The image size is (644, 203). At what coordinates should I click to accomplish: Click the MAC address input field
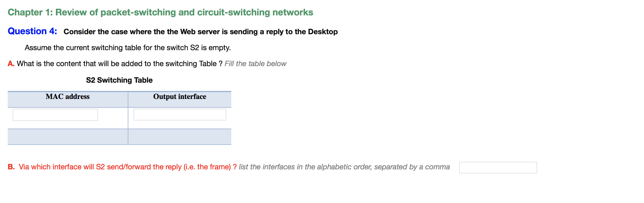coord(55,114)
